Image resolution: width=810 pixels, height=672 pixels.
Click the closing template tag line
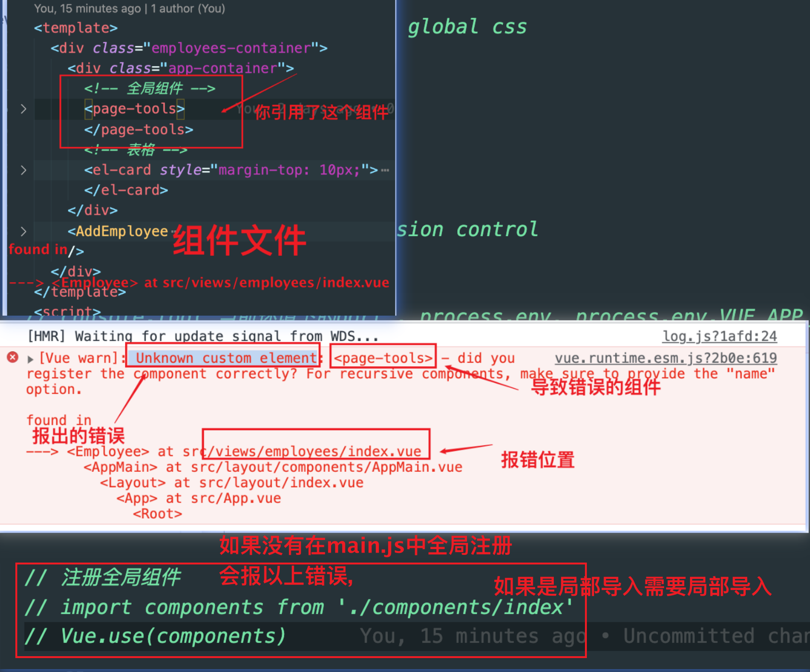[80, 292]
